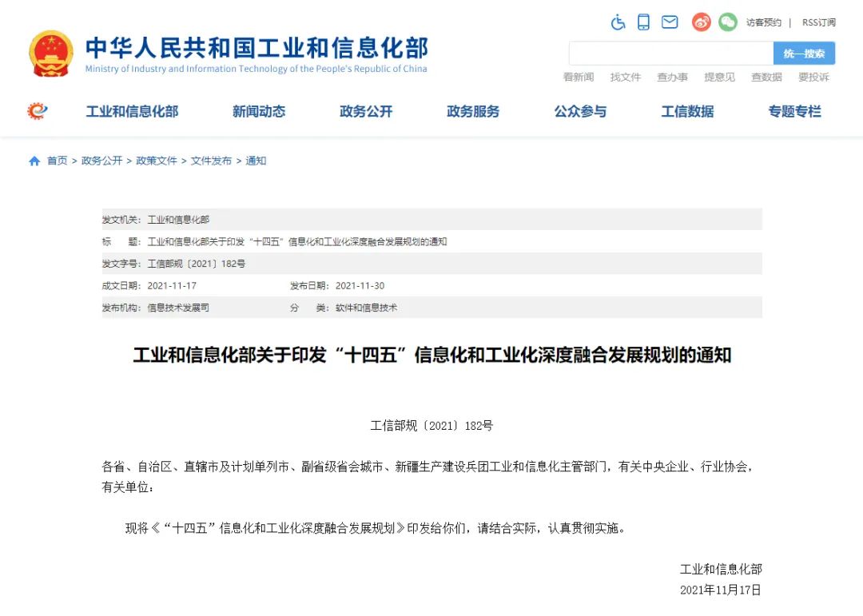Click the 工业和信息化部 signature line
Screen dimensions: 863x616
[x=721, y=569]
